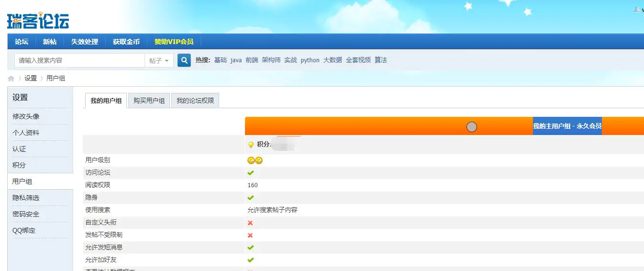Switch to the 我的用户组 tab

pyautogui.click(x=106, y=101)
